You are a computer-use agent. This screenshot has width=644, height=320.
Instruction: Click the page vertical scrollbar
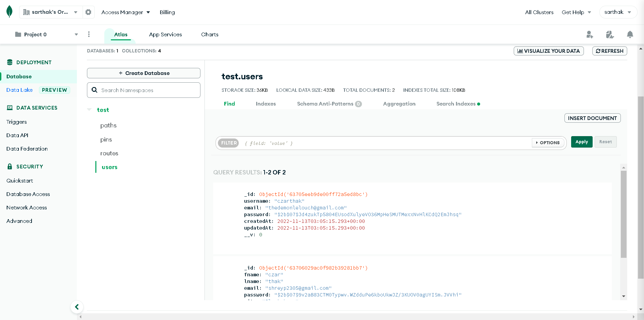tap(641, 188)
